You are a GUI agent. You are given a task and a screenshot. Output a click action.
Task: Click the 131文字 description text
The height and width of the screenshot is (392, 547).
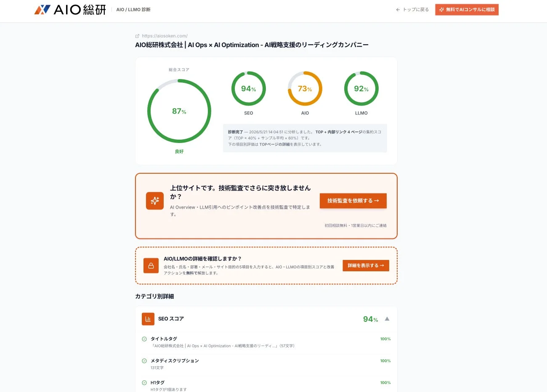[157, 368]
